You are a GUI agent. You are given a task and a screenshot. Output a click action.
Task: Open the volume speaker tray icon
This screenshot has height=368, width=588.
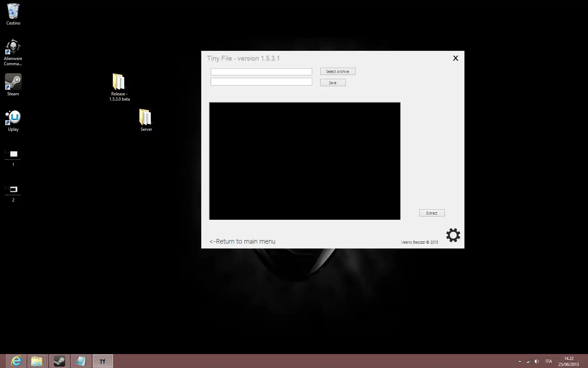[x=537, y=361]
